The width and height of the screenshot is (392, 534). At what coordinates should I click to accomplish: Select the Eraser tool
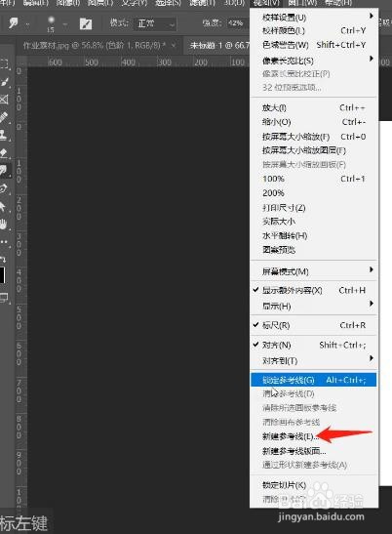point(4,153)
